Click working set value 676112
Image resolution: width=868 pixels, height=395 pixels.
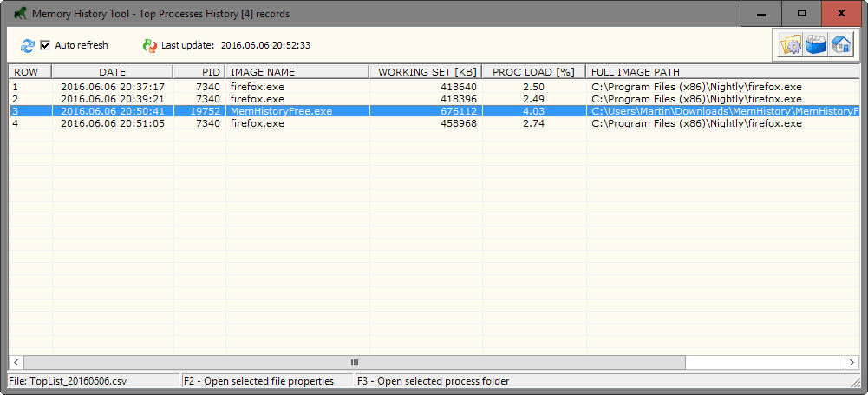[460, 111]
